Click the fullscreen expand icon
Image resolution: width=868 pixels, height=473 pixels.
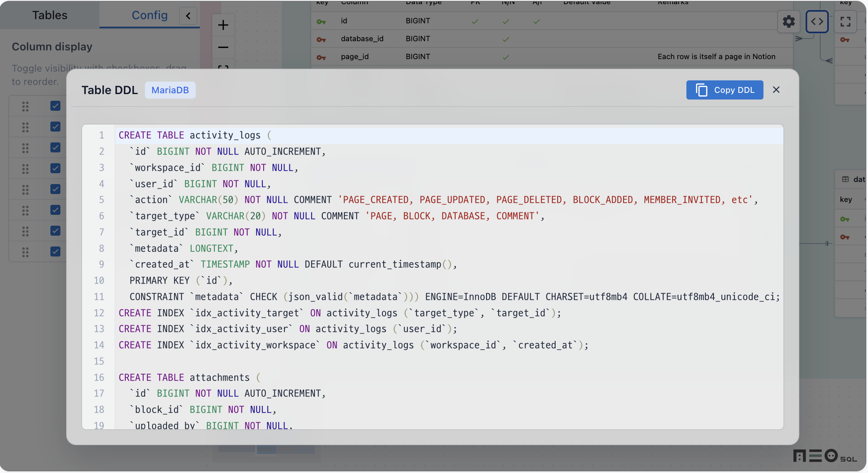846,21
